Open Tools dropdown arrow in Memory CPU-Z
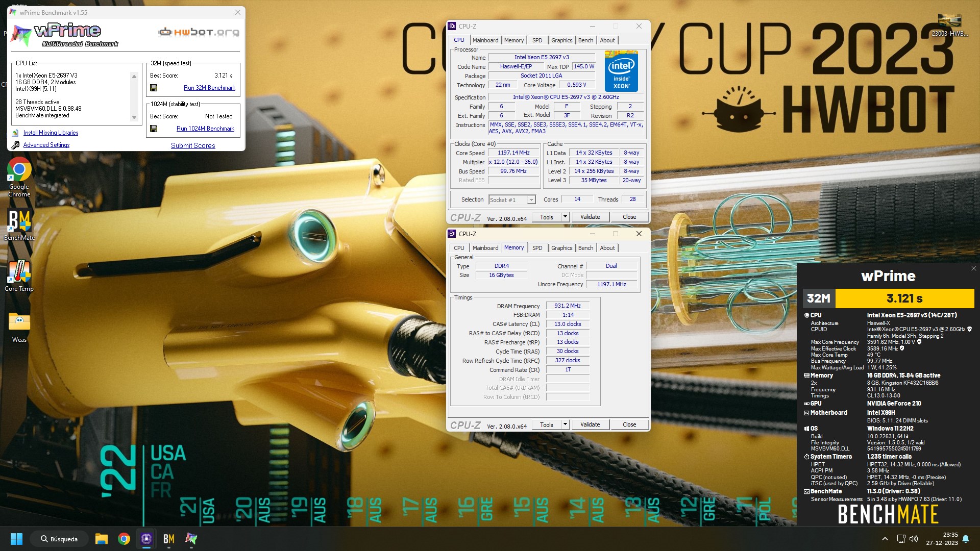980x551 pixels. point(565,424)
